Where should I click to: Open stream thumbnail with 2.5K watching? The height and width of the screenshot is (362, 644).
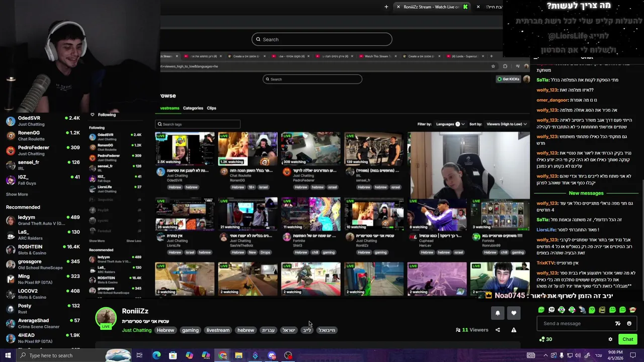[x=185, y=149]
